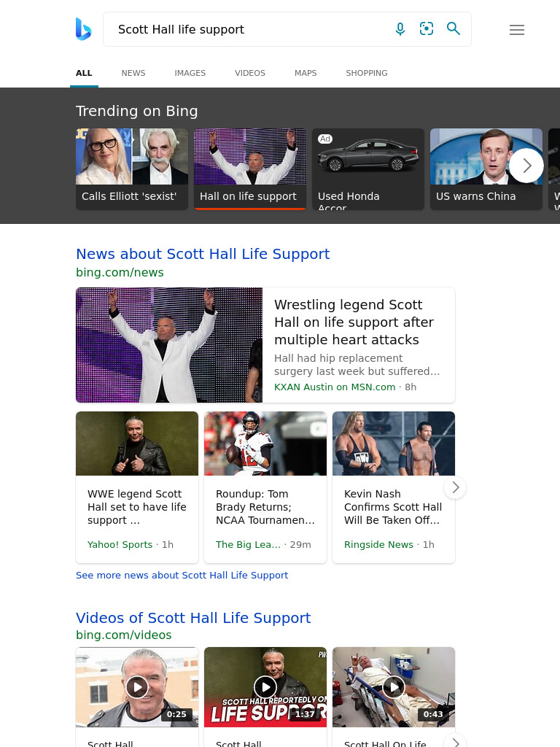Click Scott Hall leather jacket thumbnail
This screenshot has width=560, height=747.
click(137, 444)
